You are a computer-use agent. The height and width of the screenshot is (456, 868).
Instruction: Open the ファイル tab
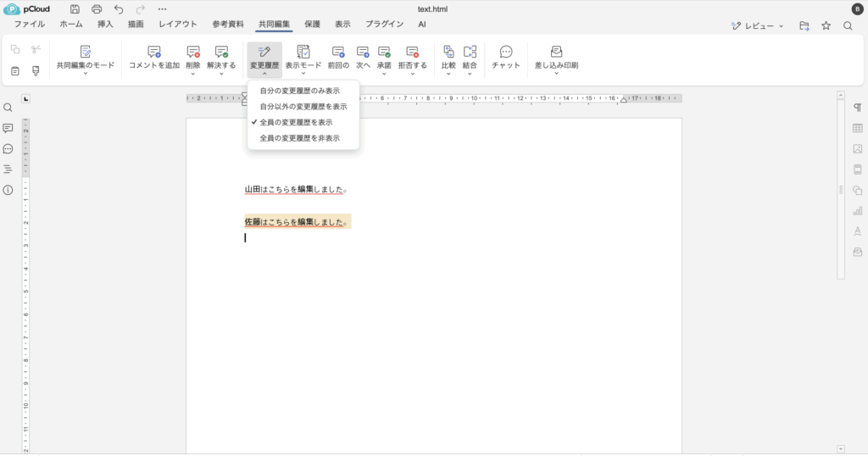pos(30,25)
